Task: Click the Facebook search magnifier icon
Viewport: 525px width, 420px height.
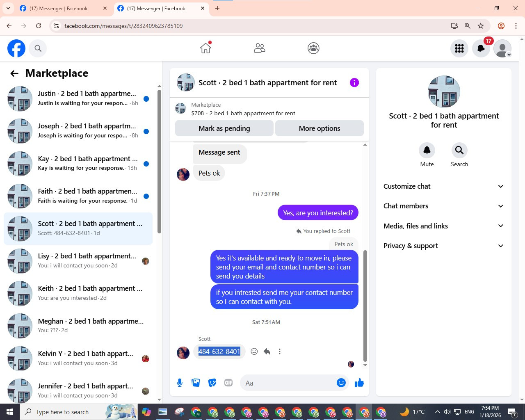Action: tap(38, 48)
